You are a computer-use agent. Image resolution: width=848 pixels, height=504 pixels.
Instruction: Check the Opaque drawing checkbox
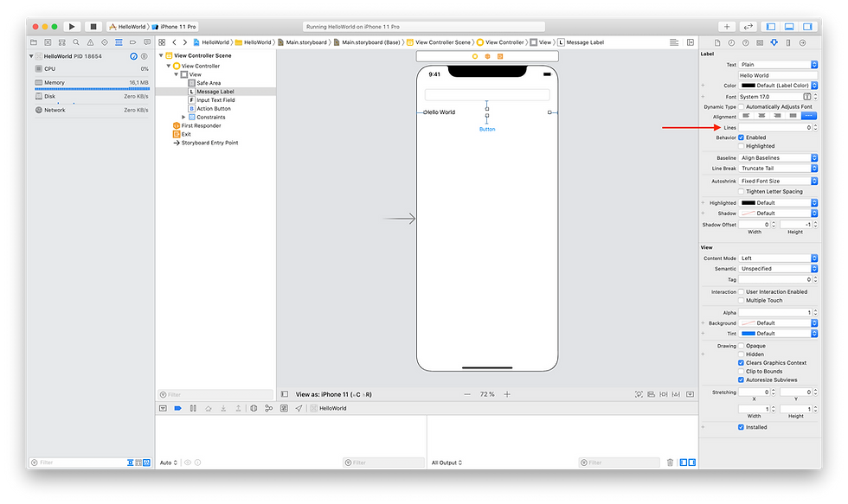click(x=742, y=346)
